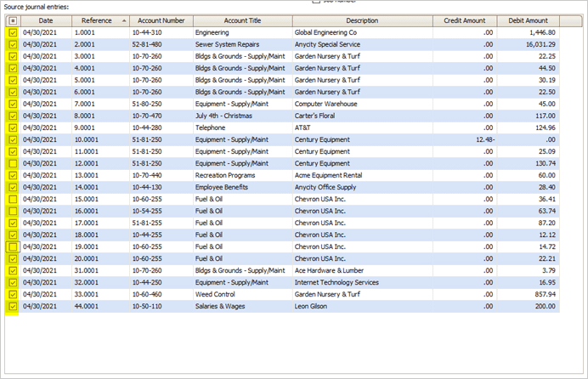Check the box for reference 16.0001
This screenshot has height=379, width=588.
point(13,211)
